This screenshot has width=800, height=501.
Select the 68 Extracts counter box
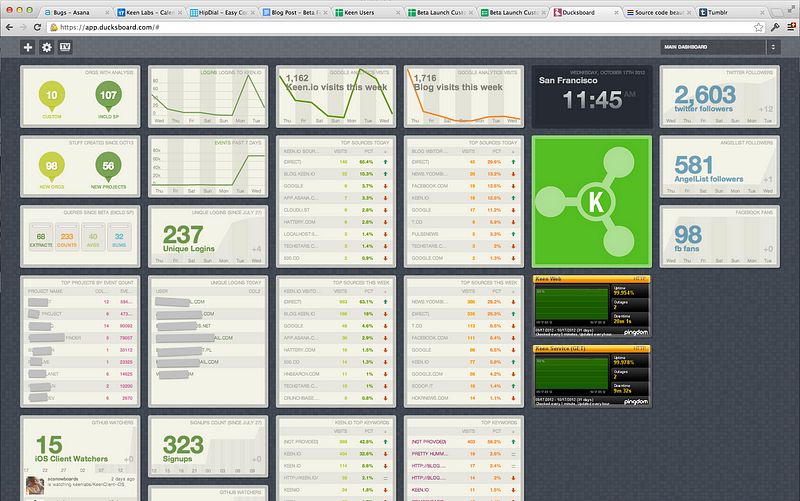tap(41, 237)
